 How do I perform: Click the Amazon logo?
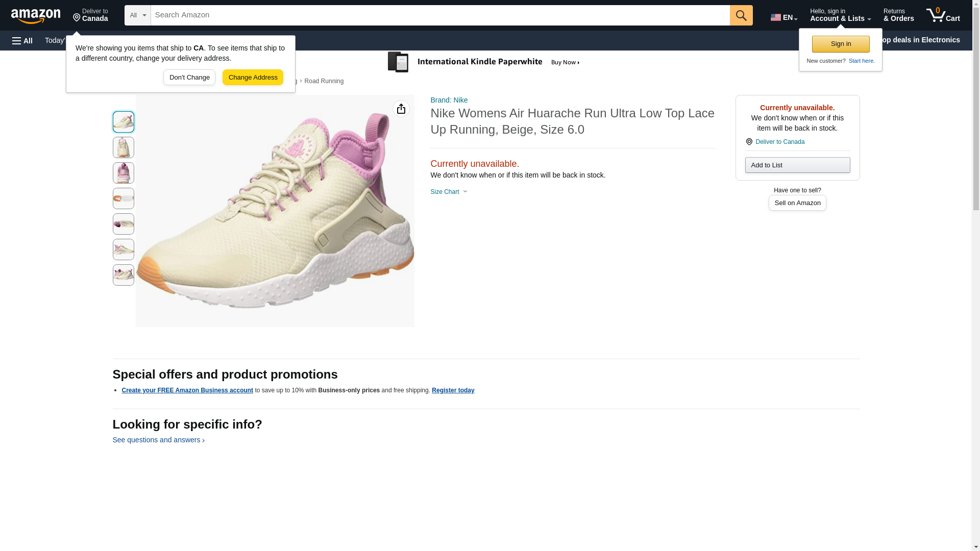(x=36, y=16)
